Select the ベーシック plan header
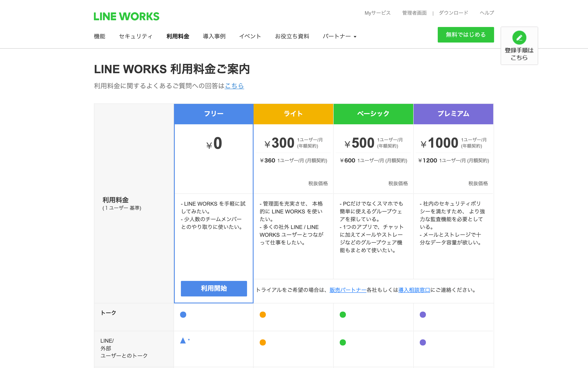 pos(373,114)
